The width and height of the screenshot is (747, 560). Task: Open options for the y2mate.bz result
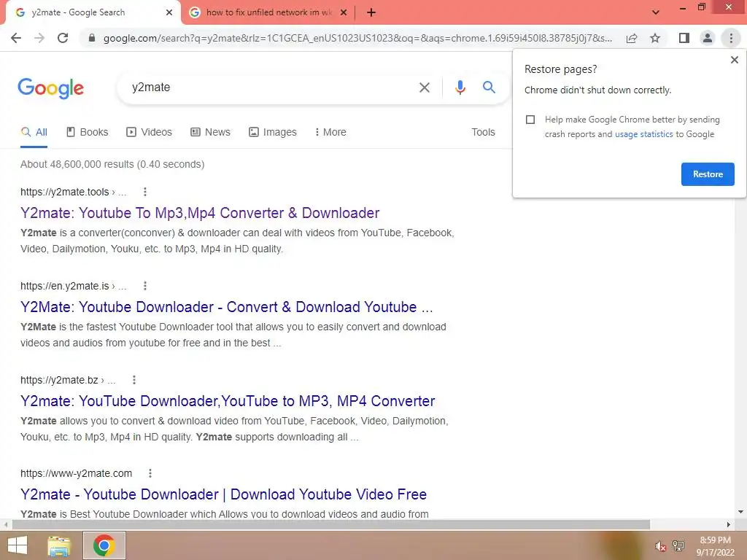134,380
